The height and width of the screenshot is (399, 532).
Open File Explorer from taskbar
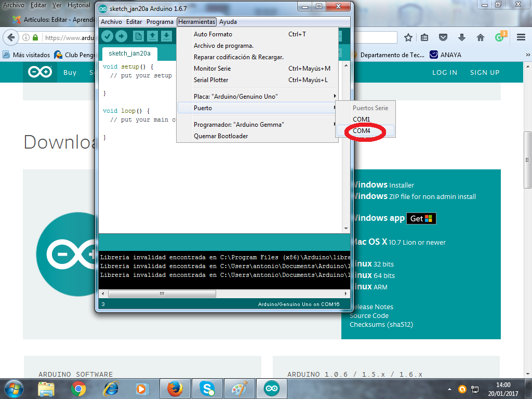46,389
